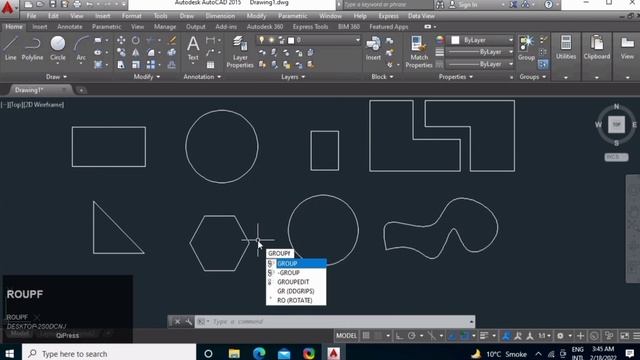Open the Utilities panel
This screenshot has width=640, height=360.
[x=566, y=48]
